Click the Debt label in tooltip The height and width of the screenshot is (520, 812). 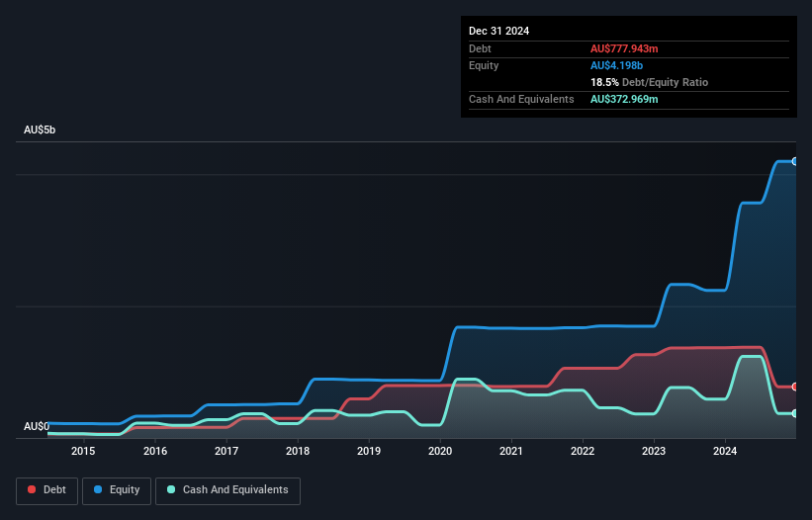[x=480, y=48]
